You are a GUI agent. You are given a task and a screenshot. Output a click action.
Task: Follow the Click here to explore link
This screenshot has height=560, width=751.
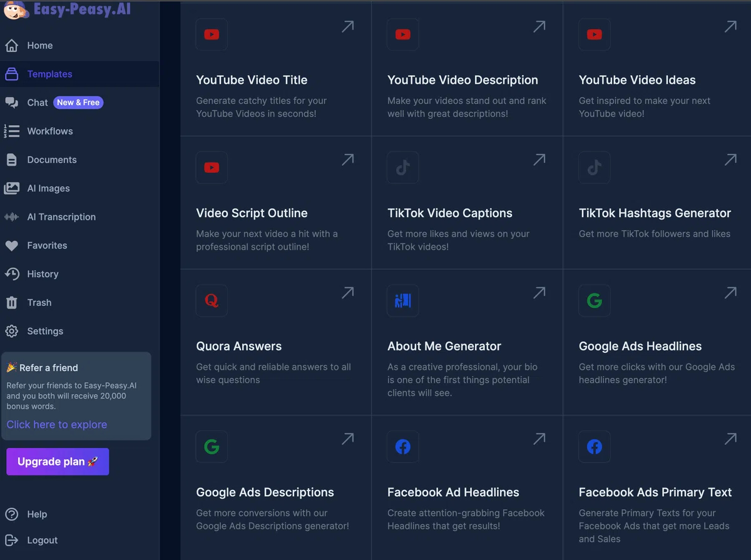(x=57, y=424)
